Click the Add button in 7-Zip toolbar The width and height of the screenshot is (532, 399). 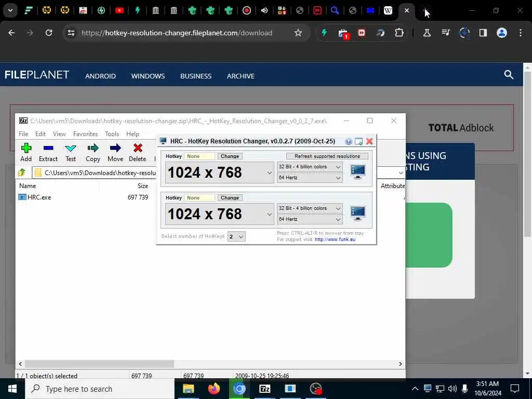26,152
